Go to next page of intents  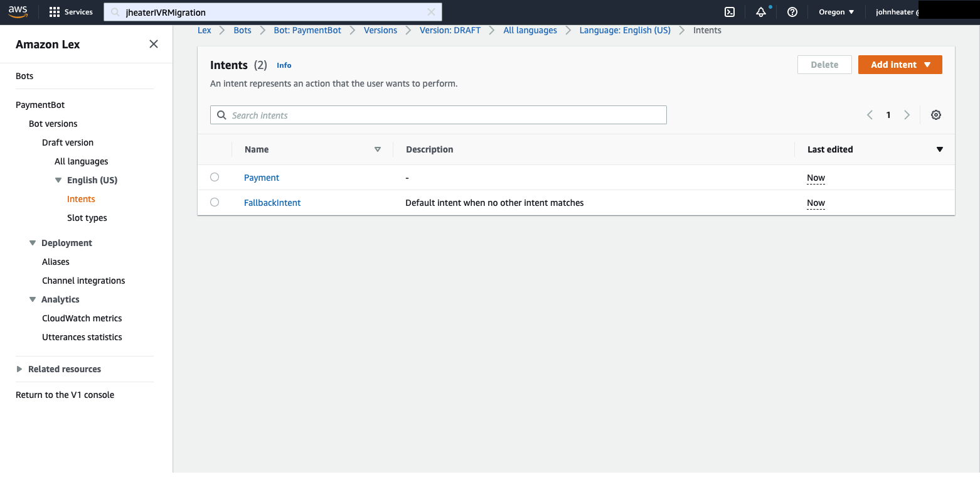907,115
